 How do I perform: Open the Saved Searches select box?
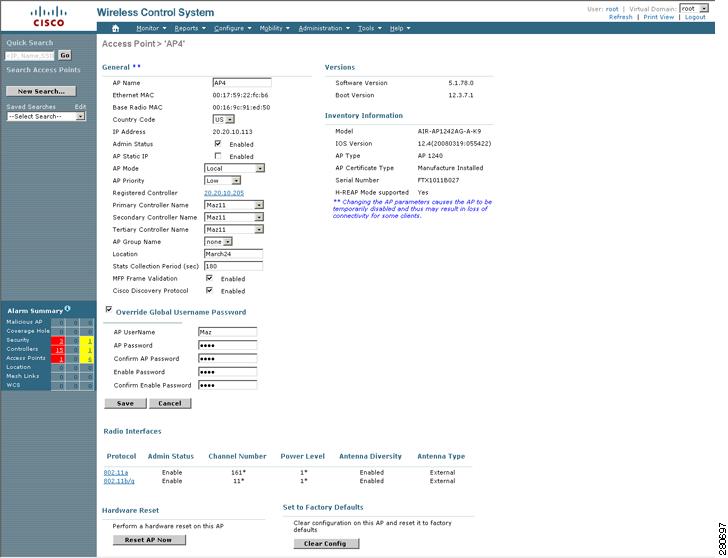[46, 117]
